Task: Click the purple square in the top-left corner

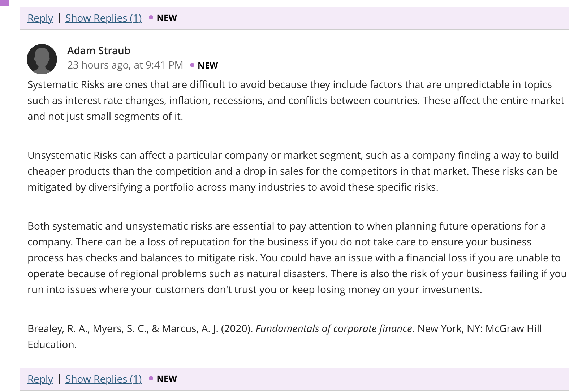Action: pyautogui.click(x=5, y=3)
